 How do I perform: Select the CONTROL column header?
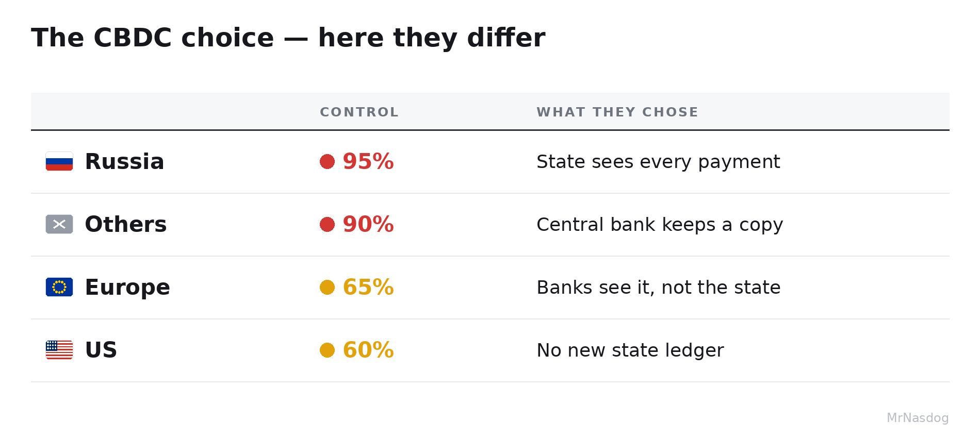click(359, 112)
